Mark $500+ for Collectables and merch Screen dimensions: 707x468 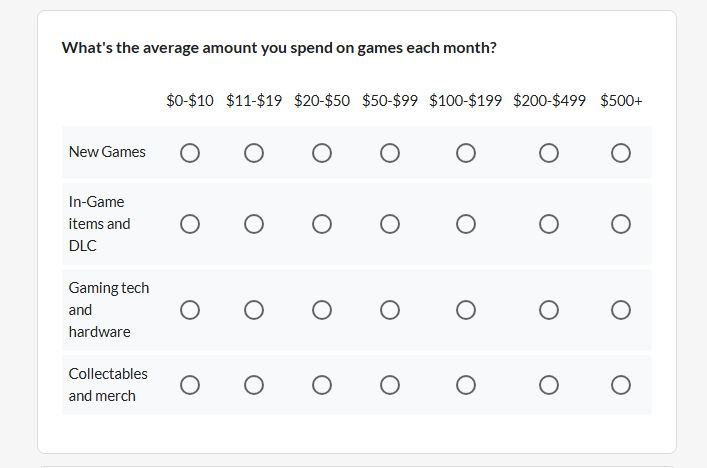(621, 385)
